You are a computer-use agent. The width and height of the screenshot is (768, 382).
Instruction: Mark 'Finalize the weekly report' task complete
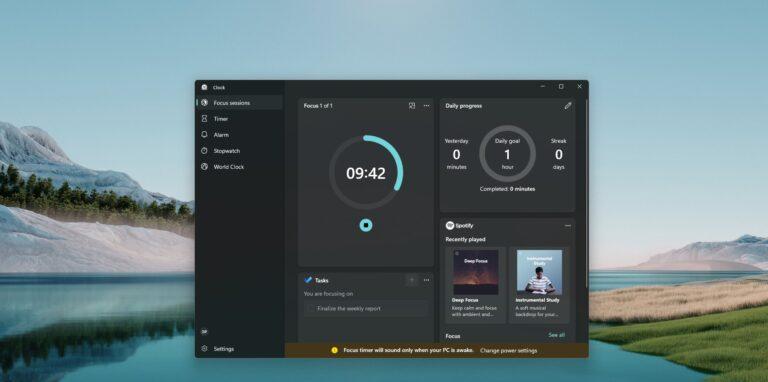(311, 309)
